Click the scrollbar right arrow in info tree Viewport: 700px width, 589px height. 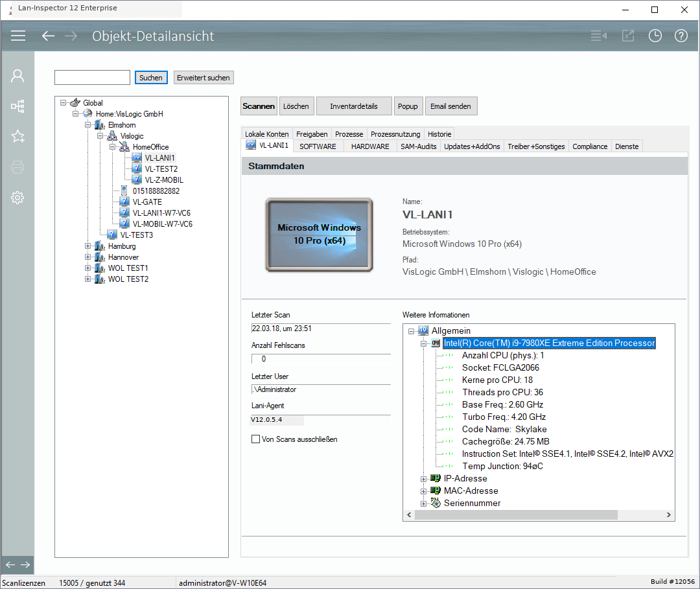tap(668, 514)
